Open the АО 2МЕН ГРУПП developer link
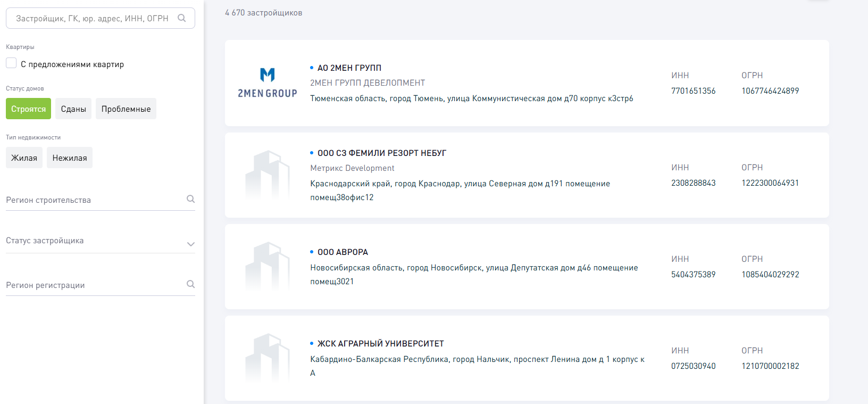 349,68
